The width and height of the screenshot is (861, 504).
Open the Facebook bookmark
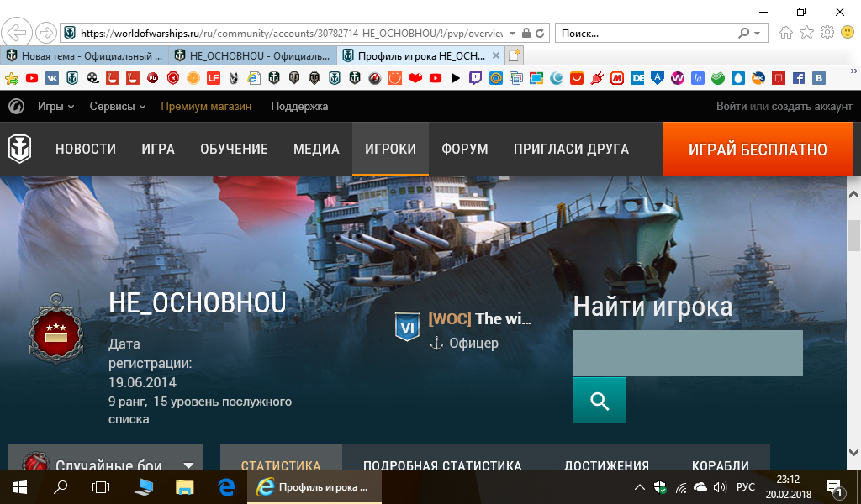[799, 78]
